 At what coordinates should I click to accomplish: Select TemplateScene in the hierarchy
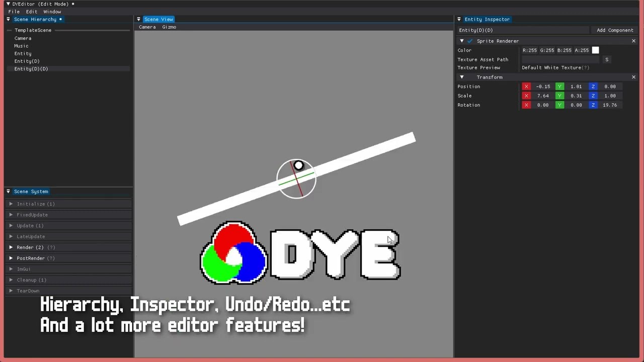(x=33, y=30)
